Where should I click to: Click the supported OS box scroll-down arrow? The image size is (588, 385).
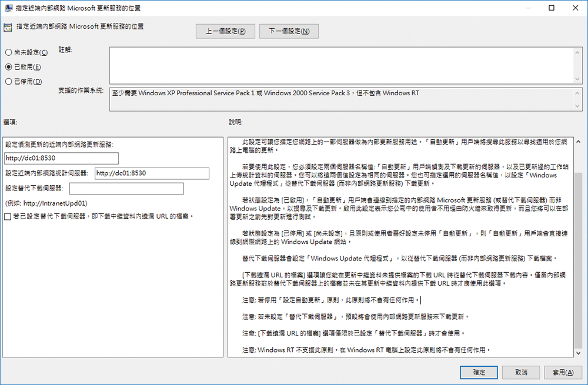click(577, 106)
